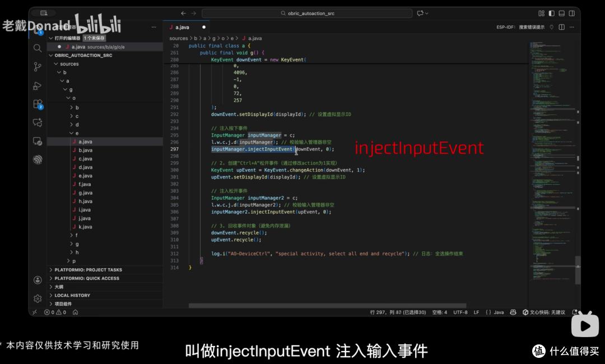Image resolution: width=605 pixels, height=364 pixels.
Task: Open the remote window status icon
Action: 35,312
